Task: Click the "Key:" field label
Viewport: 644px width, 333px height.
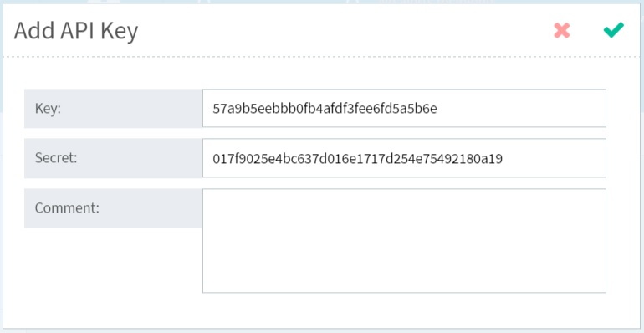Action: (x=48, y=109)
